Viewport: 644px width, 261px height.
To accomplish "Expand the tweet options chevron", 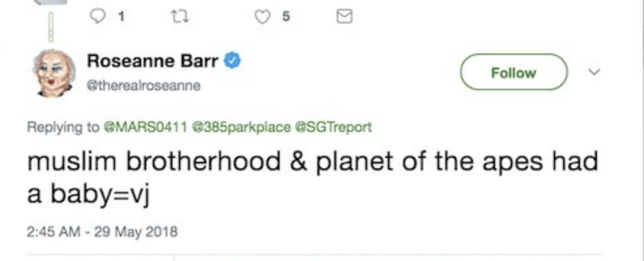I will pyautogui.click(x=594, y=72).
